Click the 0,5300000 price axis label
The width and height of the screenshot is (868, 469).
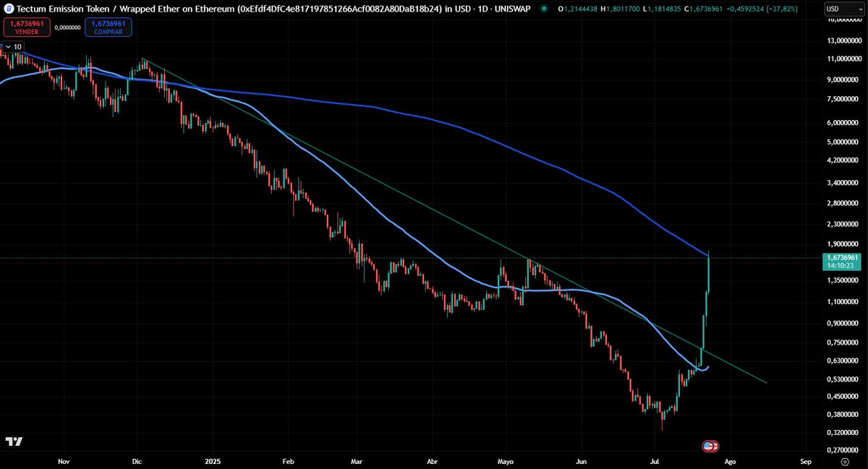tap(841, 379)
